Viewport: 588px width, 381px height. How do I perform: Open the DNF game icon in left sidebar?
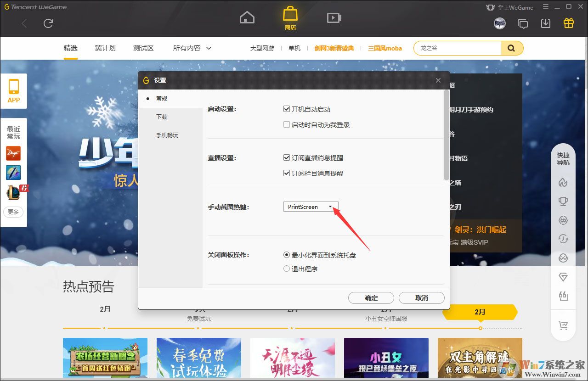[13, 153]
